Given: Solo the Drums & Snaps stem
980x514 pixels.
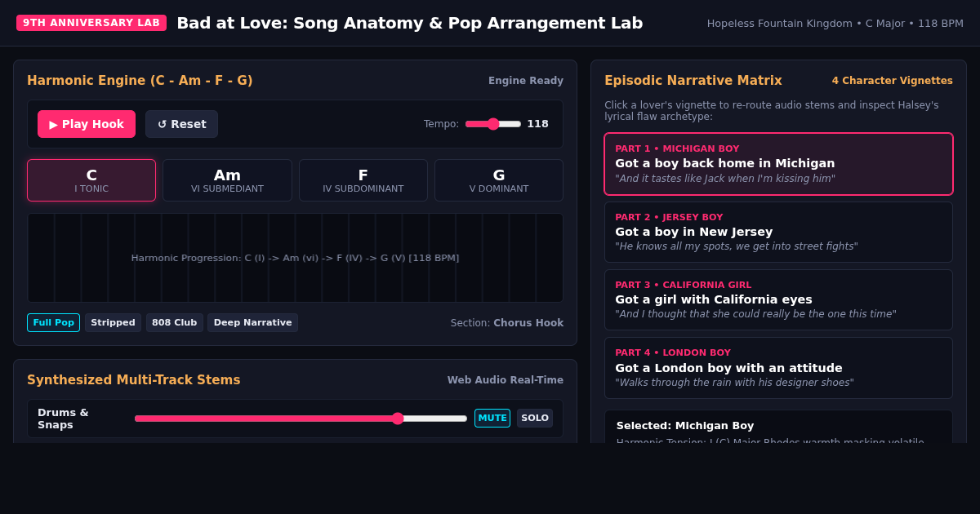Looking at the screenshot, I should tap(535, 418).
